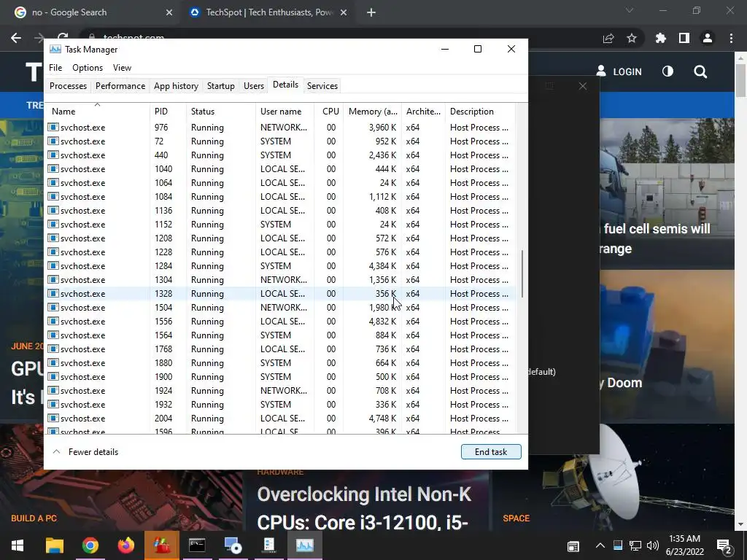Sort by the Name column header
This screenshot has width=747, height=560.
pos(97,111)
